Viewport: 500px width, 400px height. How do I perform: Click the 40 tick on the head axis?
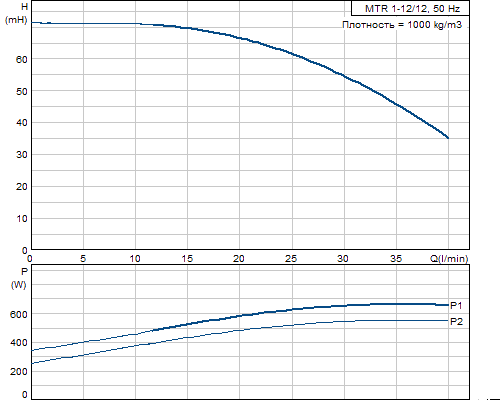pos(22,123)
